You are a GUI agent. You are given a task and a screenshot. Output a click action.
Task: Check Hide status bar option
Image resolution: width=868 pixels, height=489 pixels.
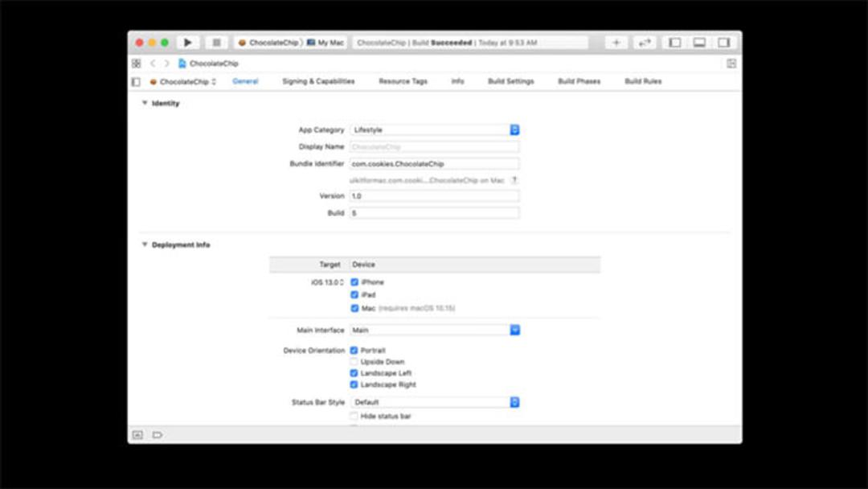coord(354,416)
